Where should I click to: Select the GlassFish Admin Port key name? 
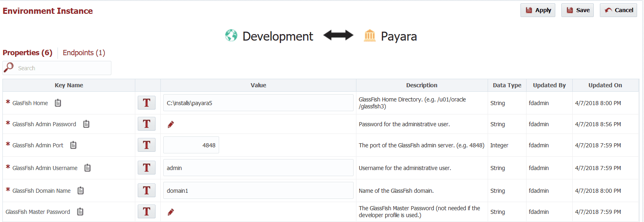(x=38, y=145)
